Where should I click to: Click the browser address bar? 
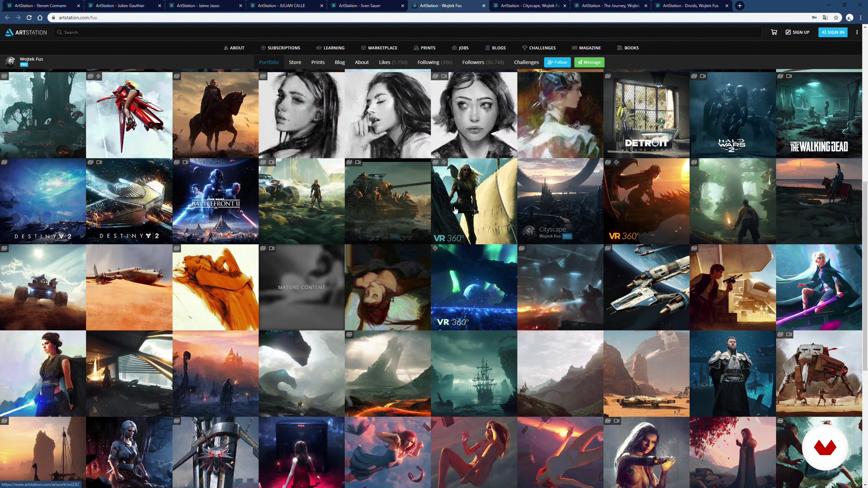428,18
